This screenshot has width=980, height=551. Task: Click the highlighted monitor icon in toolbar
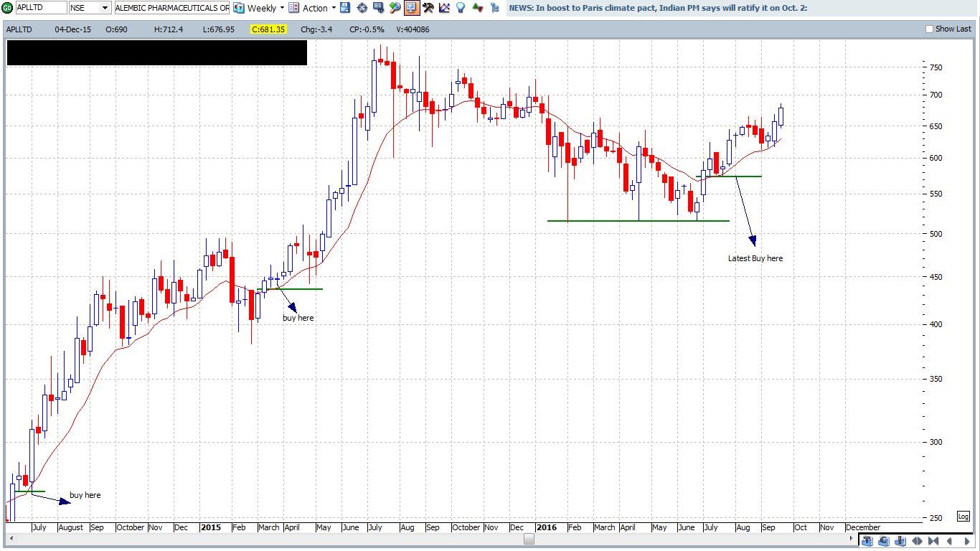click(411, 8)
